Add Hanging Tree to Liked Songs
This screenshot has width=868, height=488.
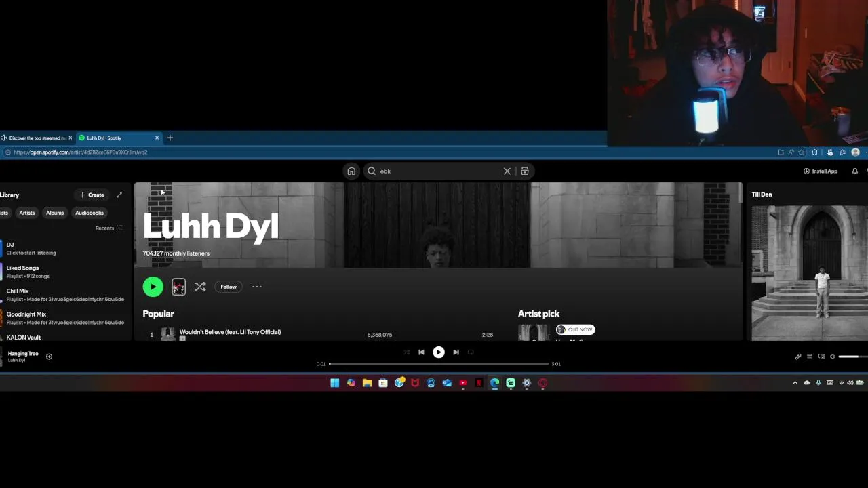click(x=49, y=357)
